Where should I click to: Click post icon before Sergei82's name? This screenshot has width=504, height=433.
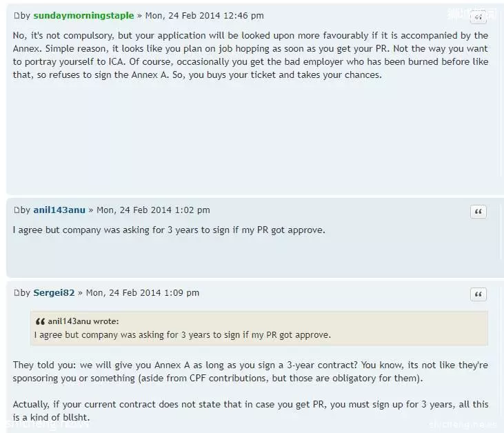[17, 293]
